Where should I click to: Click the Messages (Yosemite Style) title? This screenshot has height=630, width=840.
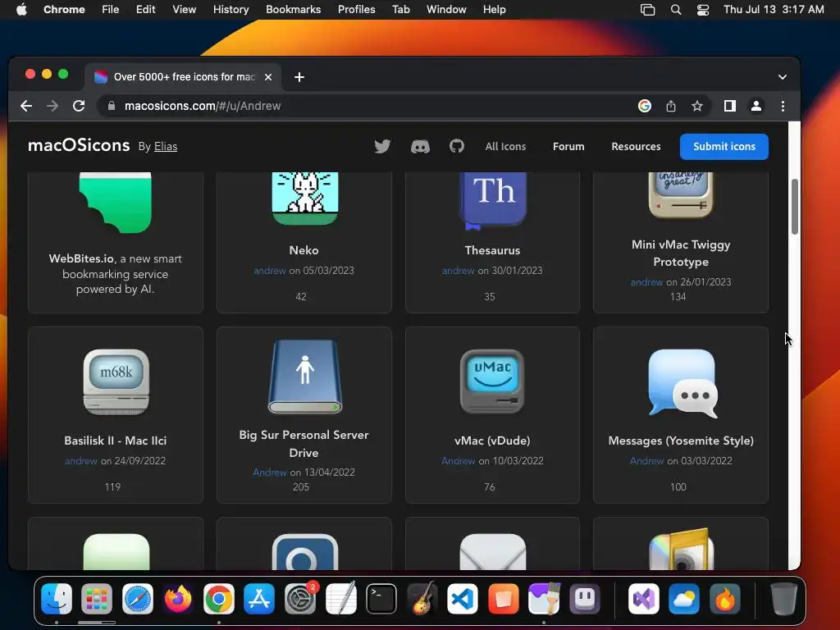[x=681, y=441]
